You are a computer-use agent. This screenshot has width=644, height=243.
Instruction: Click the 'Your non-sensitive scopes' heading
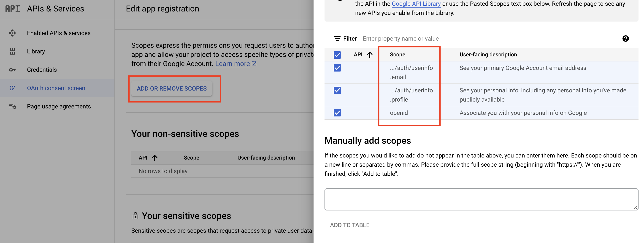185,134
